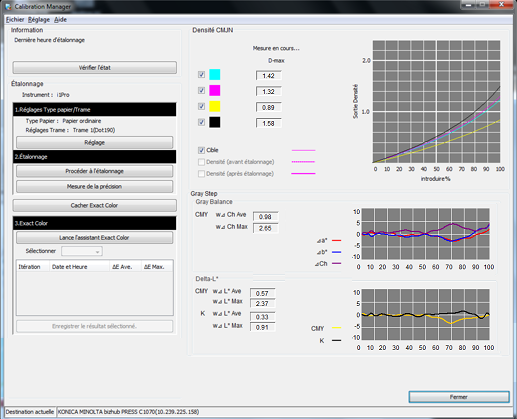Click the Vérifier l'état button
517x419 pixels.
95,67
